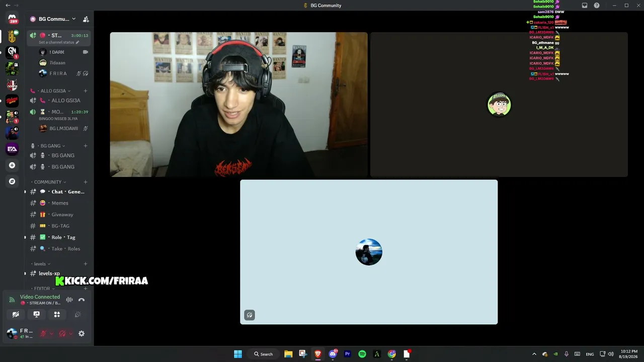Create channel in COMMUNITY category

86,182
